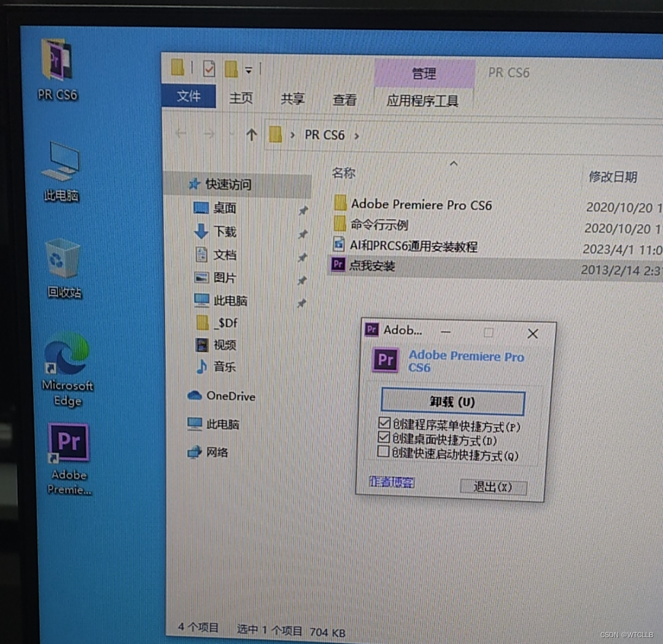Click the pin icon next to 图片
This screenshot has height=644, width=663.
coord(302,280)
